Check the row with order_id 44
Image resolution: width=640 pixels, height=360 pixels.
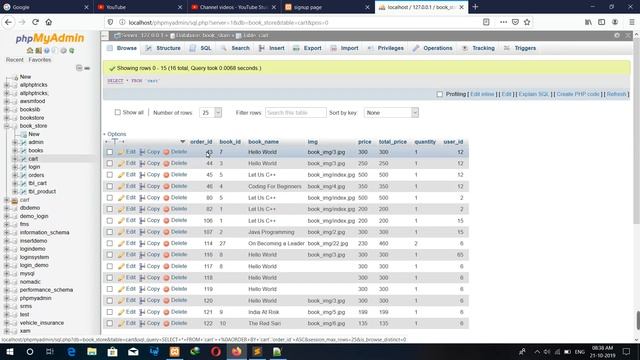[110, 163]
